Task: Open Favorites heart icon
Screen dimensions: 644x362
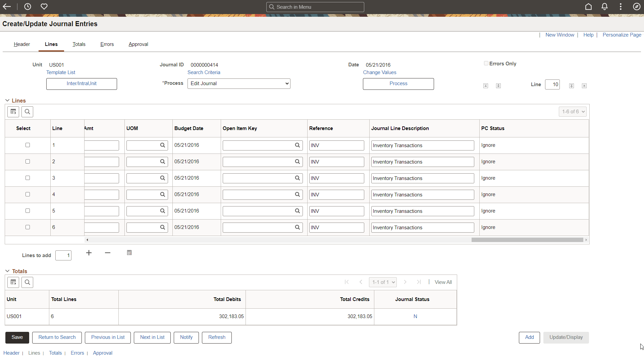Action: point(44,6)
